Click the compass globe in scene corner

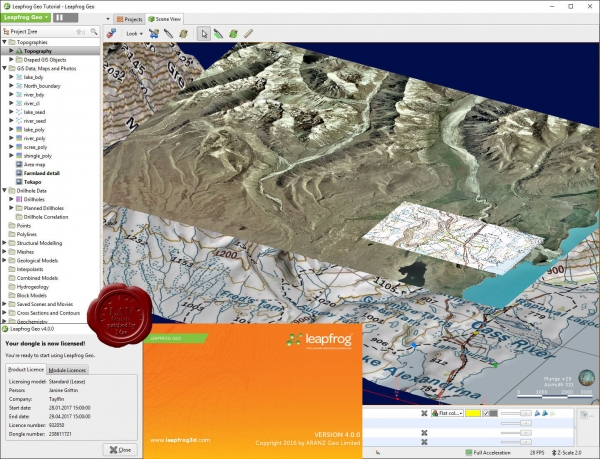pos(586,378)
